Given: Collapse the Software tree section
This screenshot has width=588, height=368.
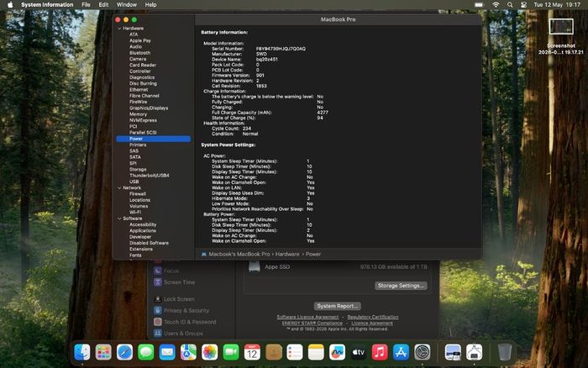Looking at the screenshot, I should (119, 218).
